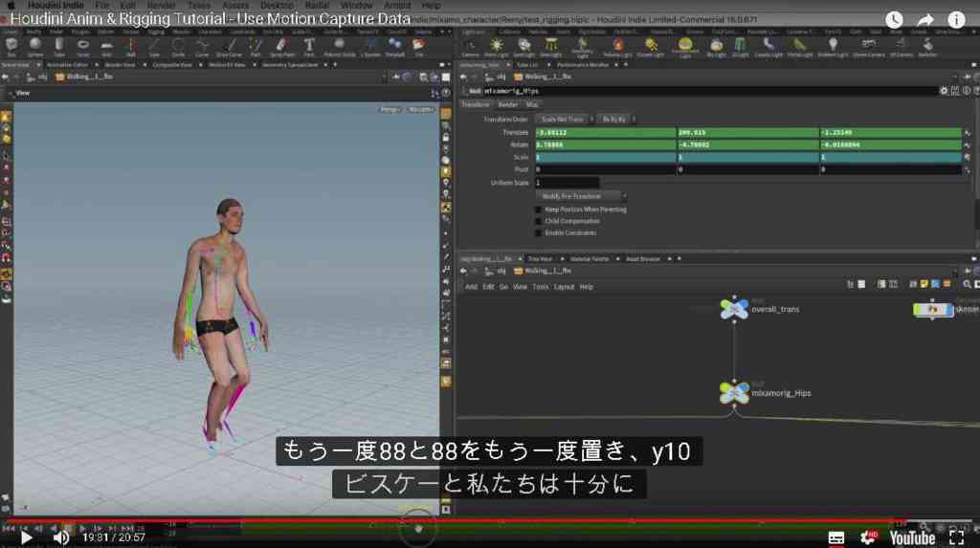Mute the YouTube video volume

coord(61,537)
